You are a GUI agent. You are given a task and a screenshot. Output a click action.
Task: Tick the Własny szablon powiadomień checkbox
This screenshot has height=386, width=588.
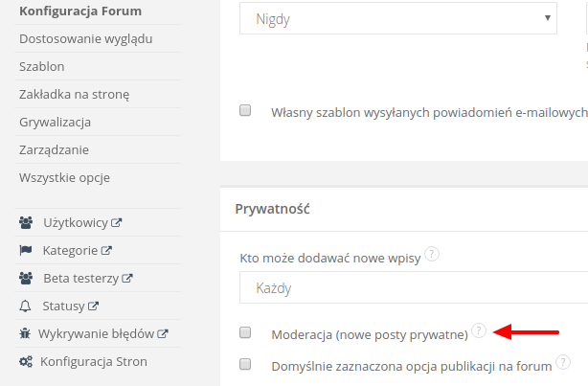pos(245,111)
